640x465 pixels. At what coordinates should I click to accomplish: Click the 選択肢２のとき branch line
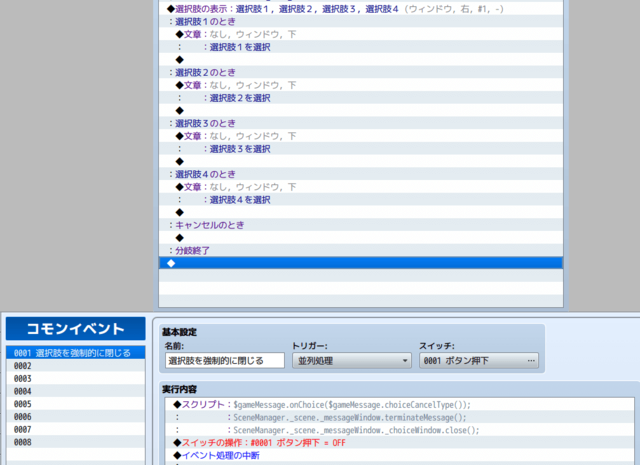[x=361, y=72]
